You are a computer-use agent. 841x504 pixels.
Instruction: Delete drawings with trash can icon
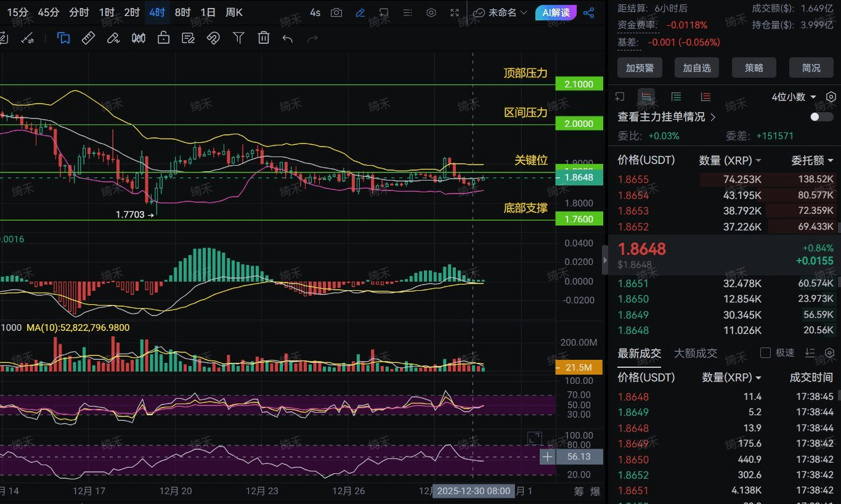click(x=264, y=38)
